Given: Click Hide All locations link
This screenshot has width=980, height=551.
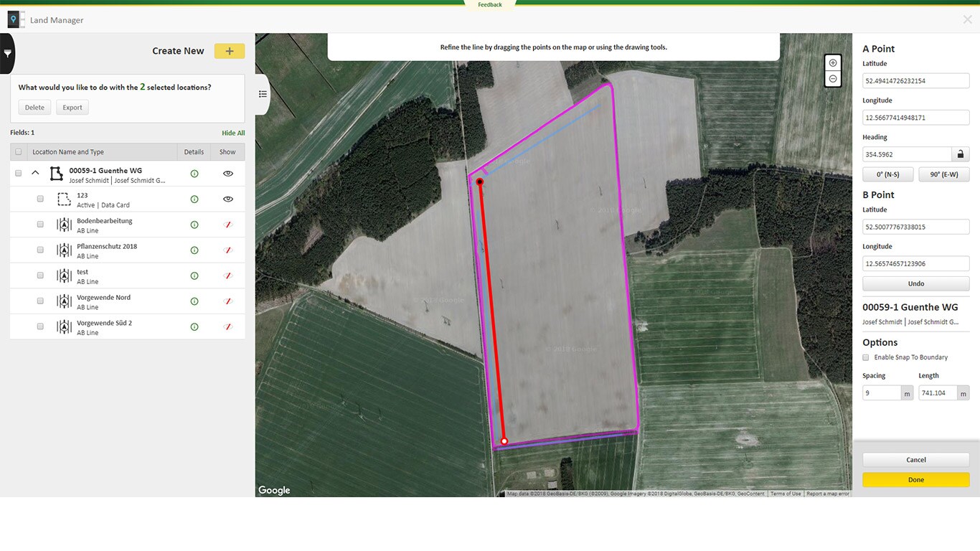Looking at the screenshot, I should (233, 133).
